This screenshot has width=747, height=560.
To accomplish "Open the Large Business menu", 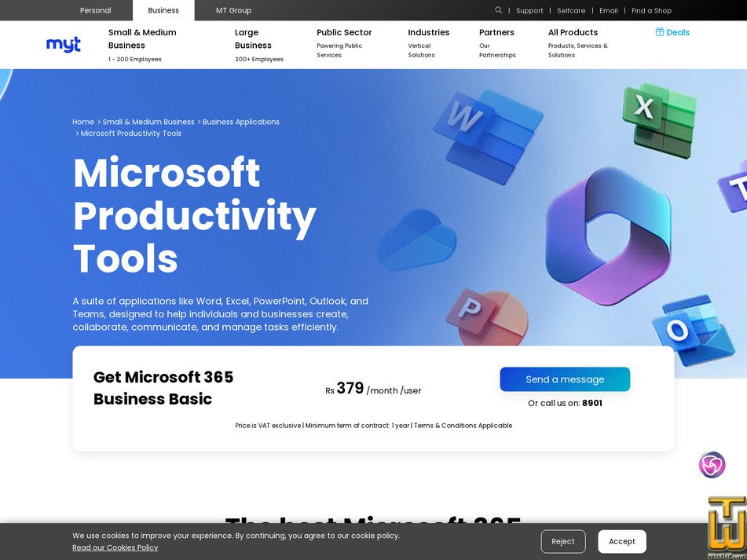I will click(253, 38).
